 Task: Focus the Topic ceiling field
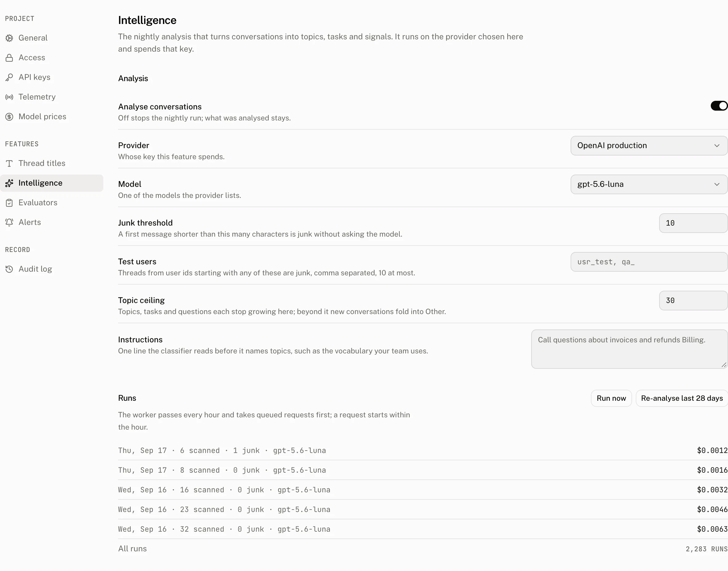pyautogui.click(x=693, y=301)
